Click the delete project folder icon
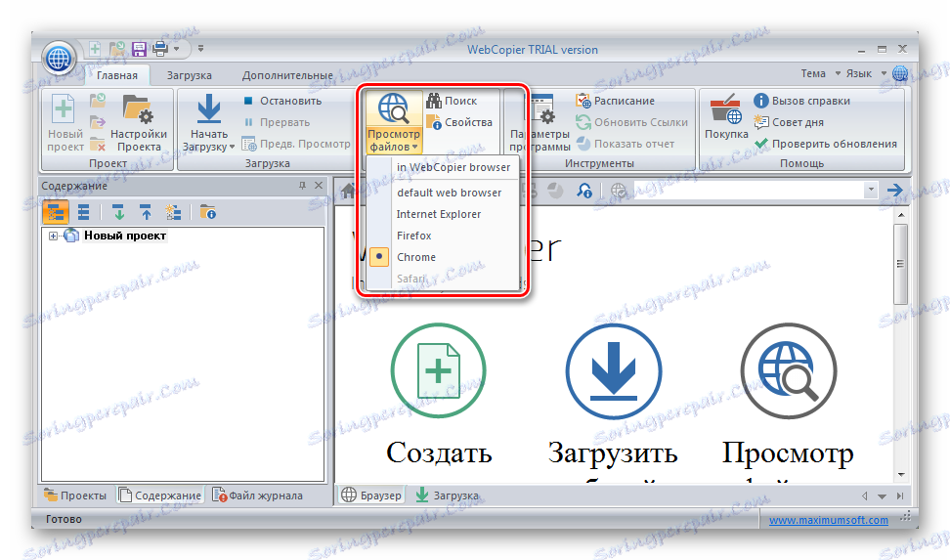This screenshot has height=560, width=950. tap(98, 145)
